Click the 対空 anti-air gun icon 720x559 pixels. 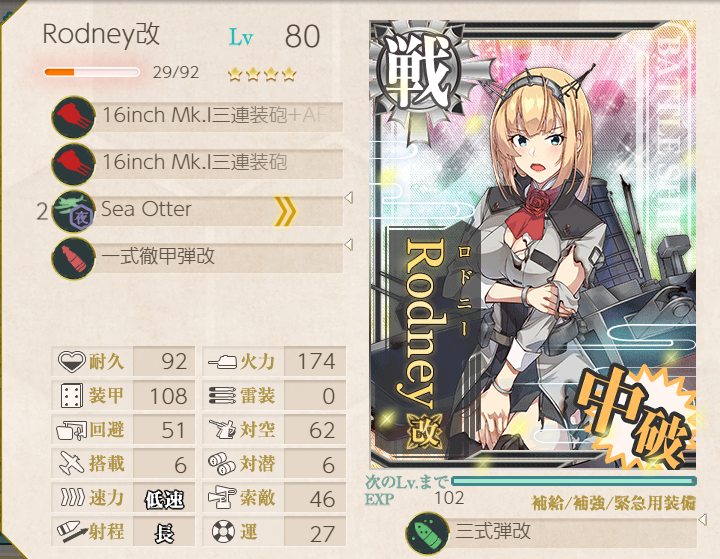[223, 429]
